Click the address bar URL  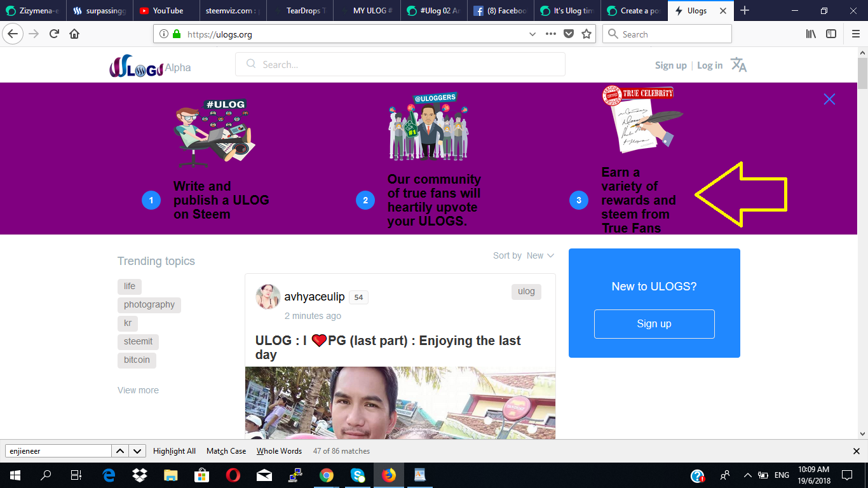coord(219,35)
